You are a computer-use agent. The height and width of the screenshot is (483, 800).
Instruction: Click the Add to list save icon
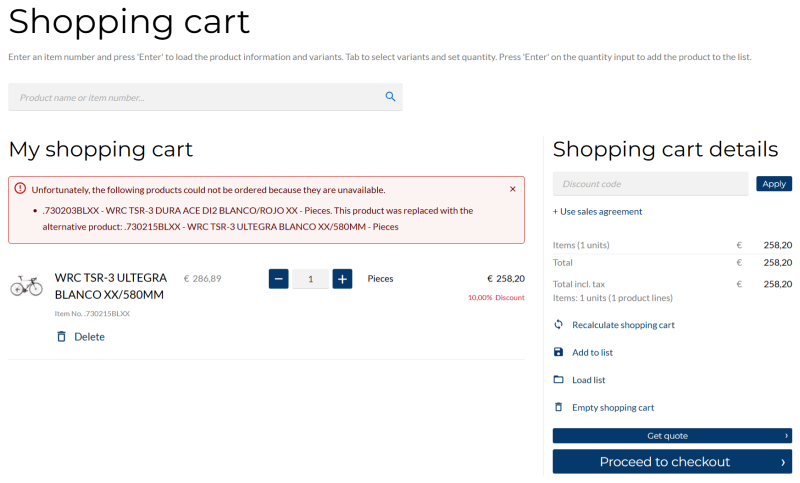coord(559,352)
